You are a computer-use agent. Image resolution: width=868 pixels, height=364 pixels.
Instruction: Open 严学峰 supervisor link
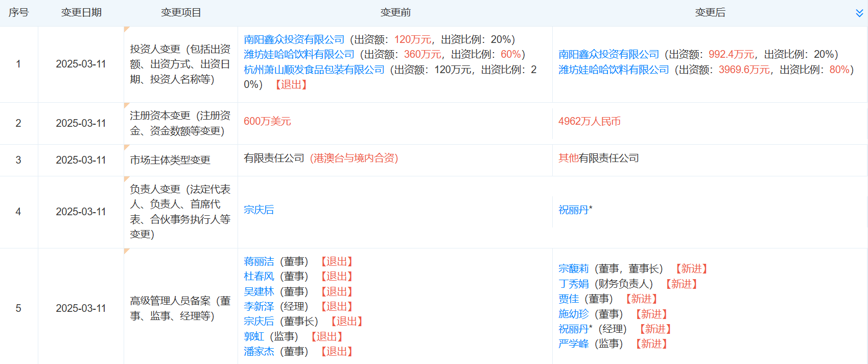coord(573,344)
